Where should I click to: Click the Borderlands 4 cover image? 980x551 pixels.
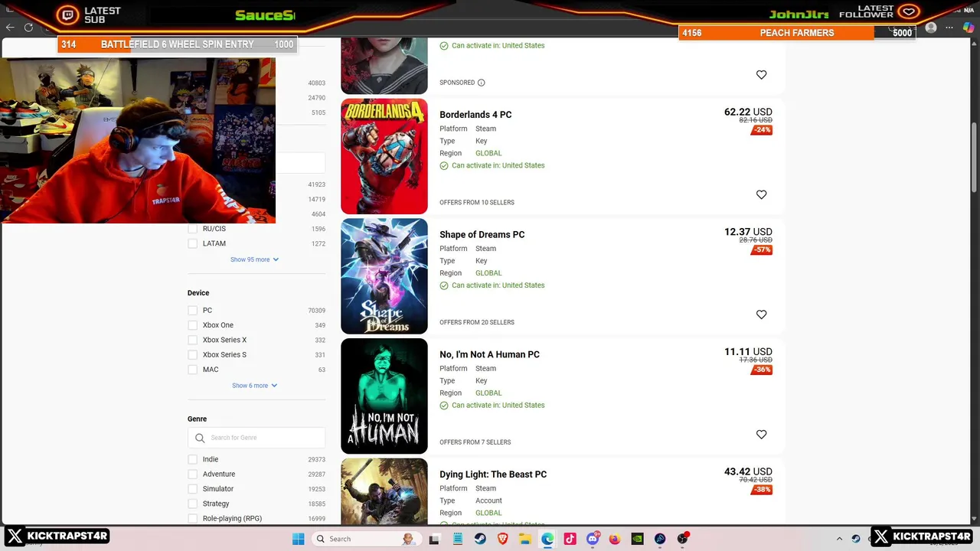click(x=384, y=156)
